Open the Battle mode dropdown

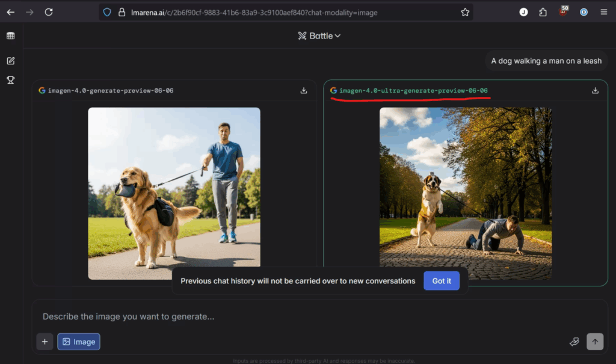pyautogui.click(x=319, y=35)
